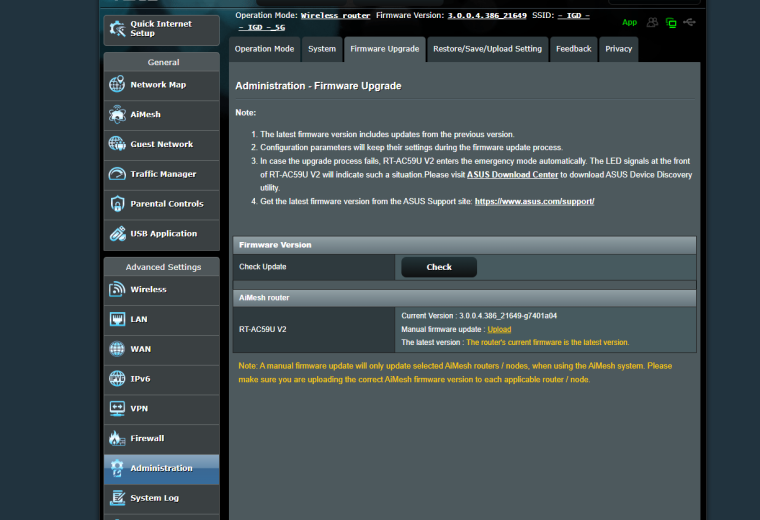Open the Firewall flame icon
Viewport: 760px width, 520px height.
[117, 438]
